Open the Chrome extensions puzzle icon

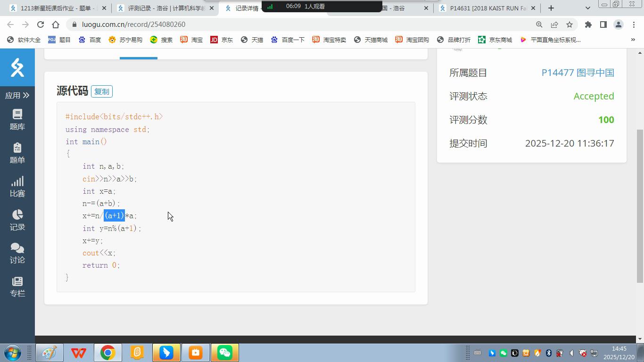(588, 25)
